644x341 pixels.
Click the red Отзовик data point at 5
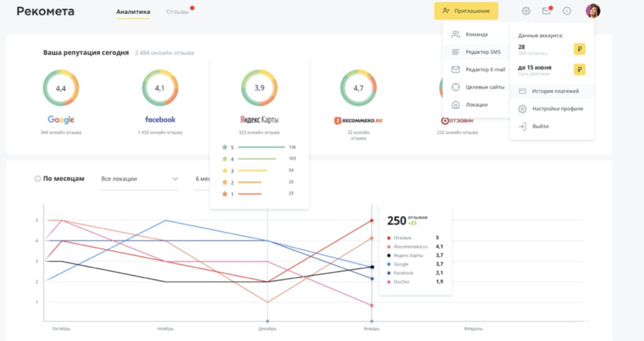(372, 221)
